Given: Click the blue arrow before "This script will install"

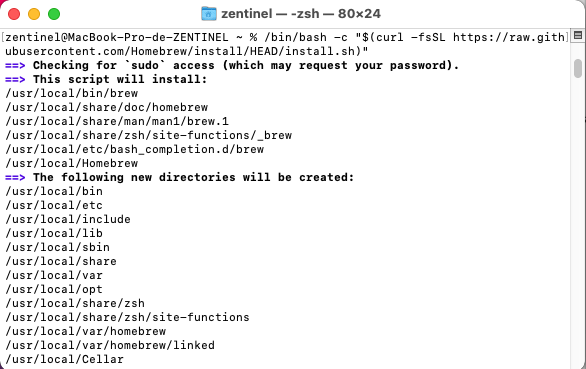Looking at the screenshot, I should click(x=15, y=79).
